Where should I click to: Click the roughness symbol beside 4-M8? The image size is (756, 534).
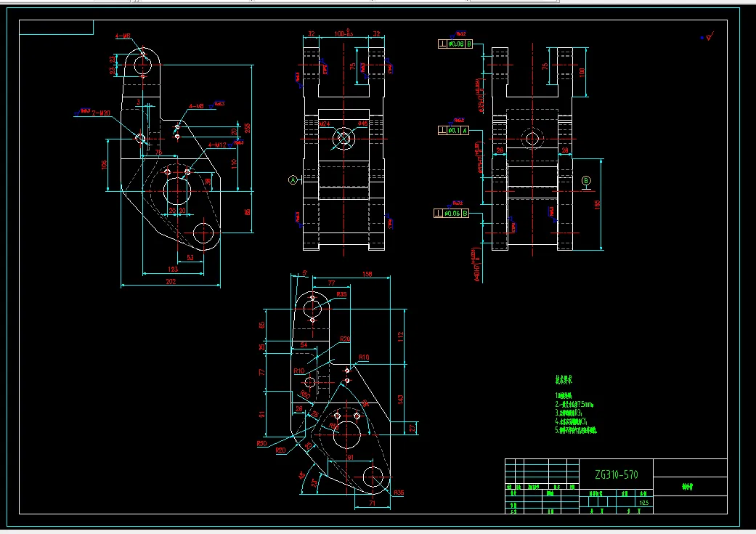[216, 104]
